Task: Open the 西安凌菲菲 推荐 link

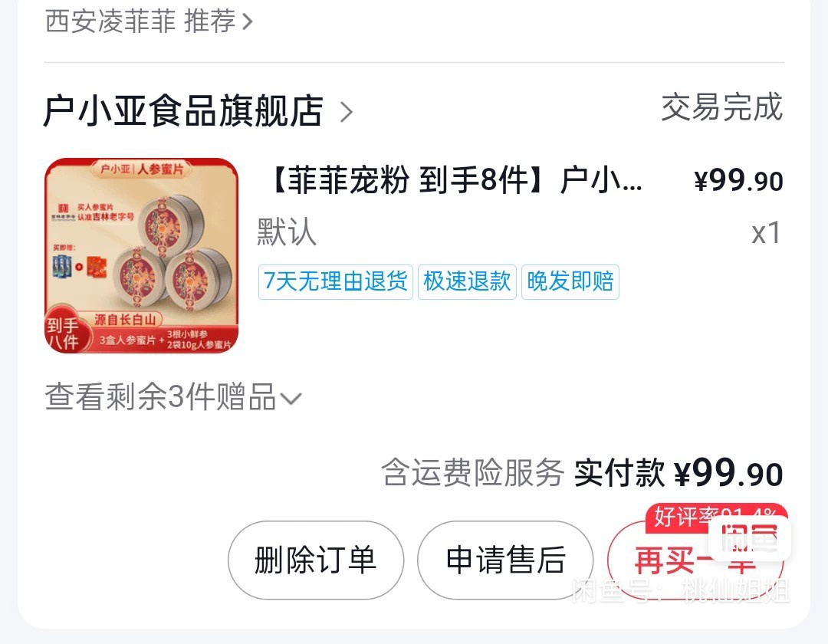Action: coord(149,21)
